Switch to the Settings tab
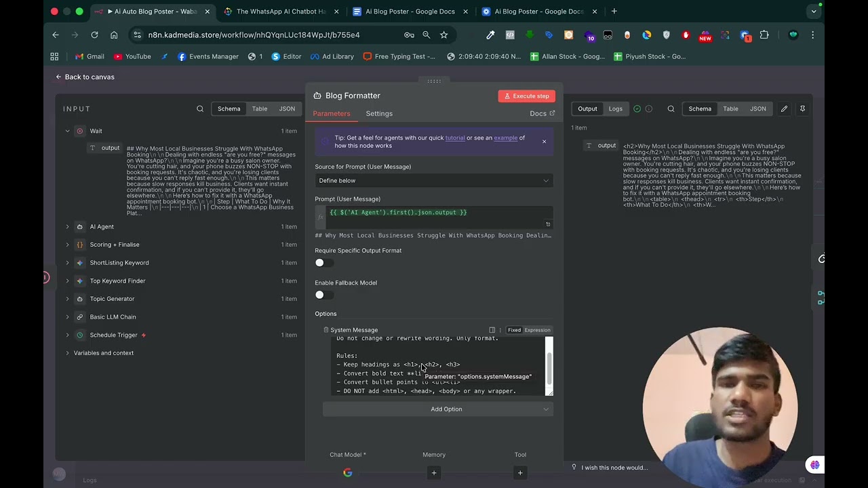The width and height of the screenshot is (868, 488). (x=379, y=113)
